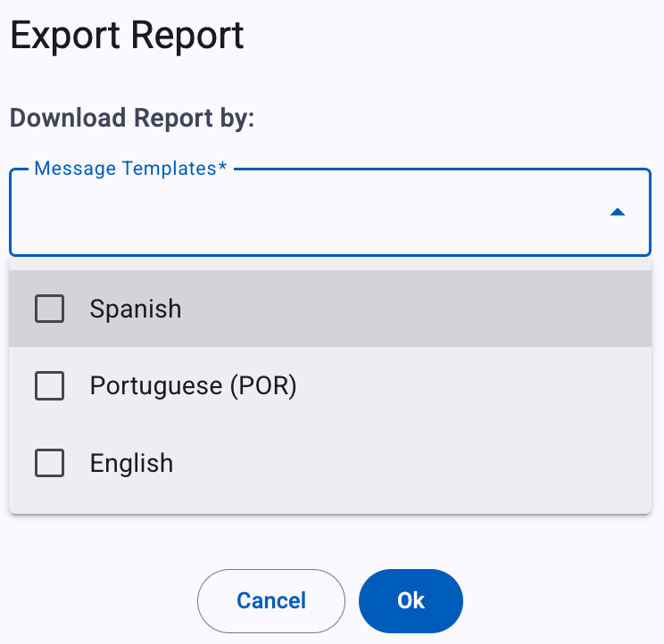
Task: Click the Download Report by: heading
Action: coord(132,118)
